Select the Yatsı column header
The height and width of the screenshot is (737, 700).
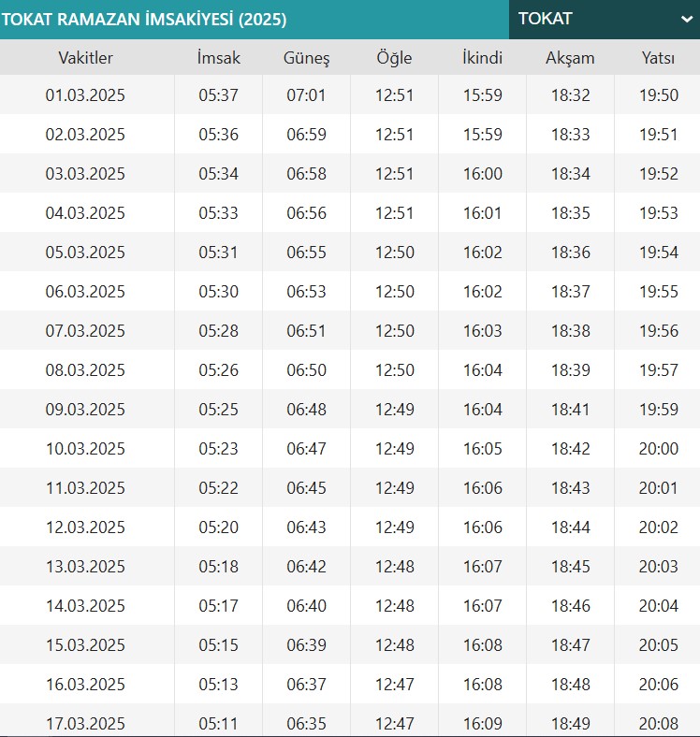tap(658, 58)
